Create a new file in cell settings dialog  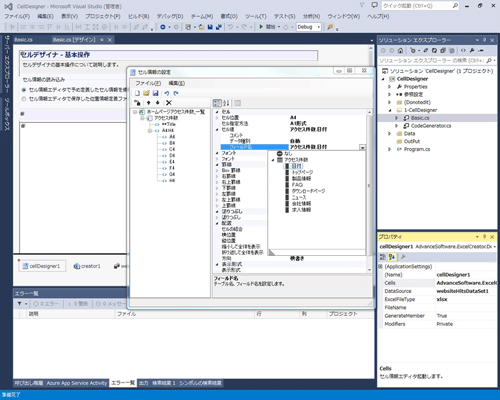tap(137, 93)
